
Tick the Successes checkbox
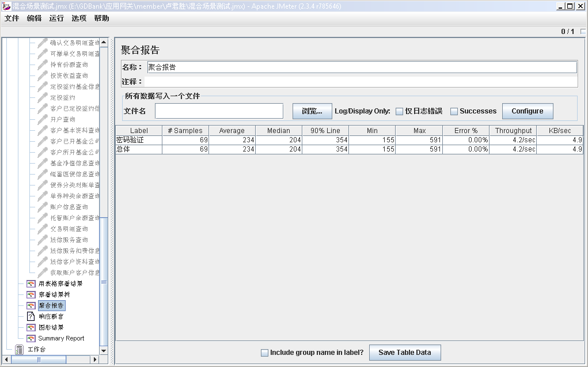[x=454, y=111]
